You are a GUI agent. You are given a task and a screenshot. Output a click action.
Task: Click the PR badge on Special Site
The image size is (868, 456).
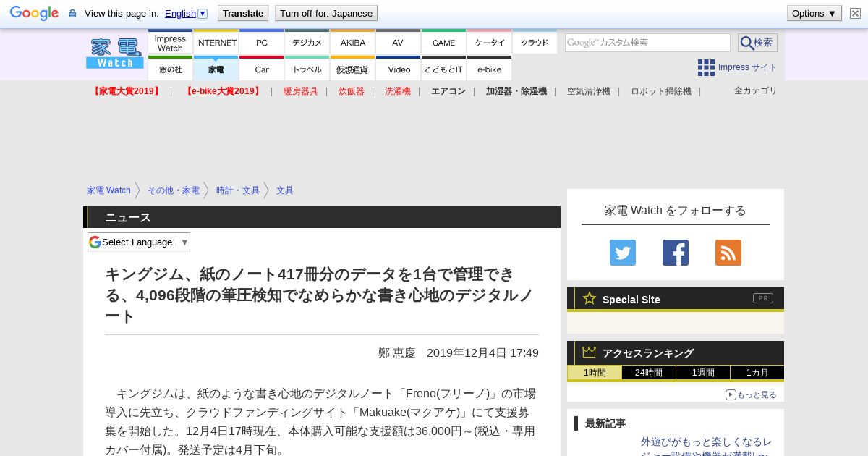click(763, 298)
